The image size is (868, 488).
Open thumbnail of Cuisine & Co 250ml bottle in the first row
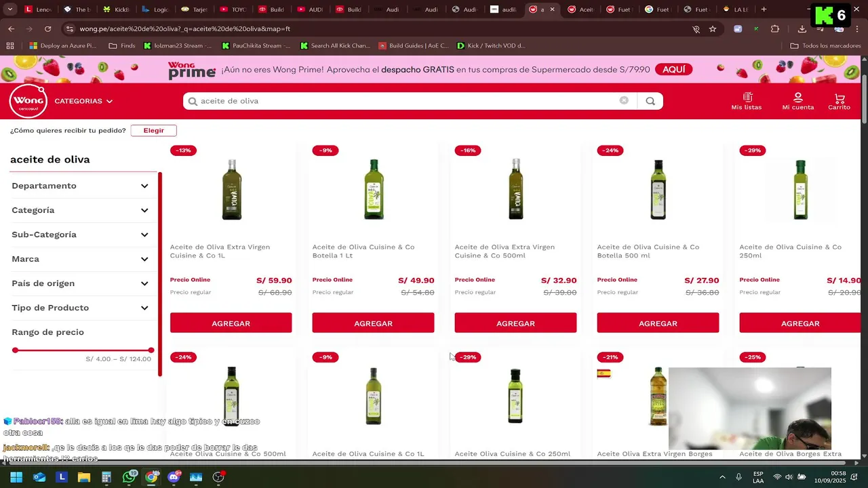(800, 189)
